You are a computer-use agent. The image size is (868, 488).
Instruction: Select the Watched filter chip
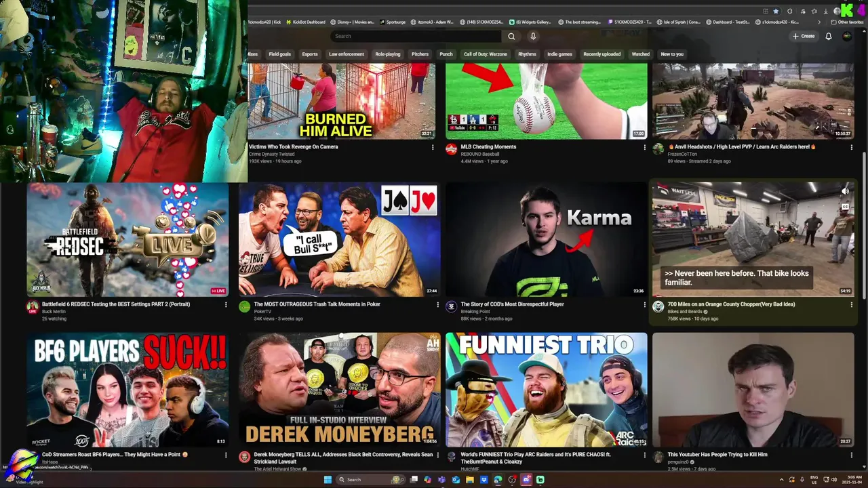[641, 54]
